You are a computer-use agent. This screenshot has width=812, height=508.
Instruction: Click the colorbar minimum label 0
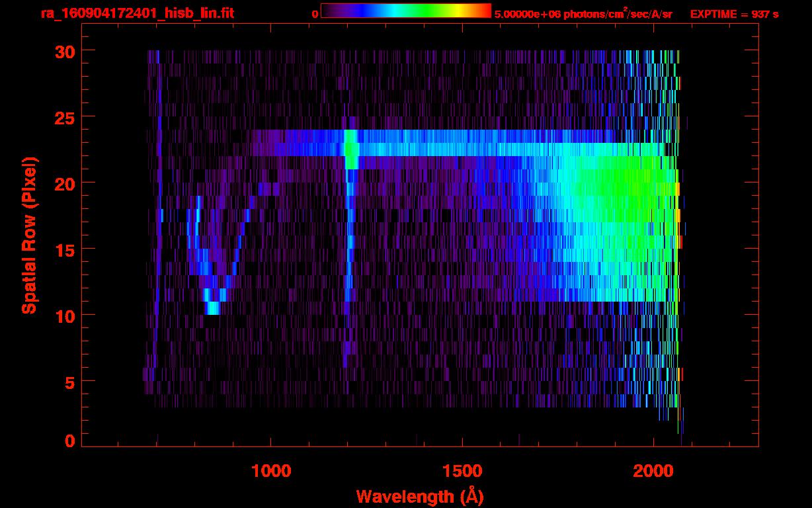[x=315, y=14]
